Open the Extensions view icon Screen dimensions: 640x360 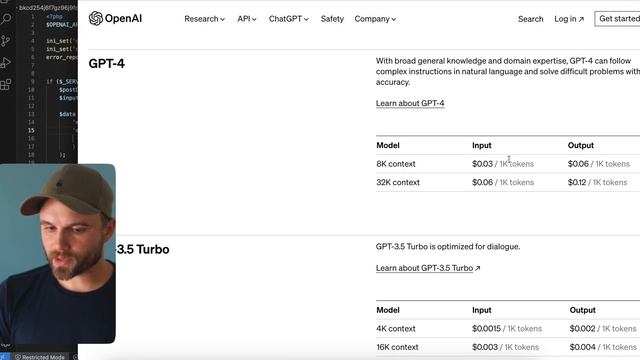[x=6, y=84]
